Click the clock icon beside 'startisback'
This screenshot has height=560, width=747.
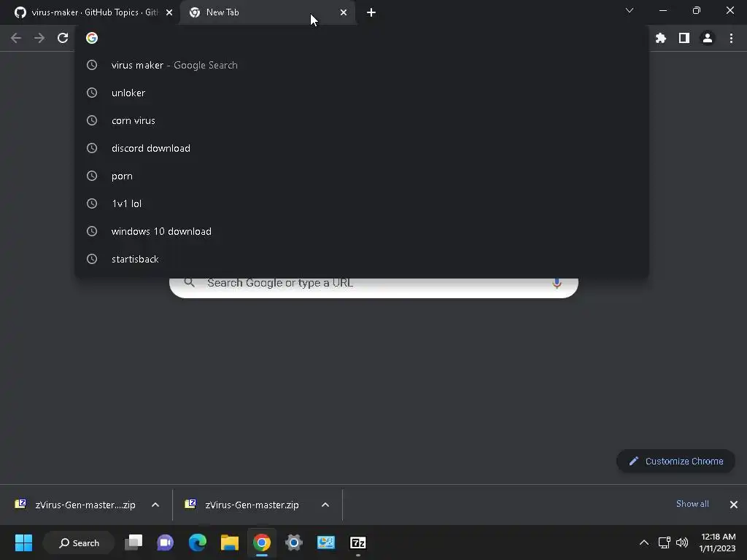(92, 259)
